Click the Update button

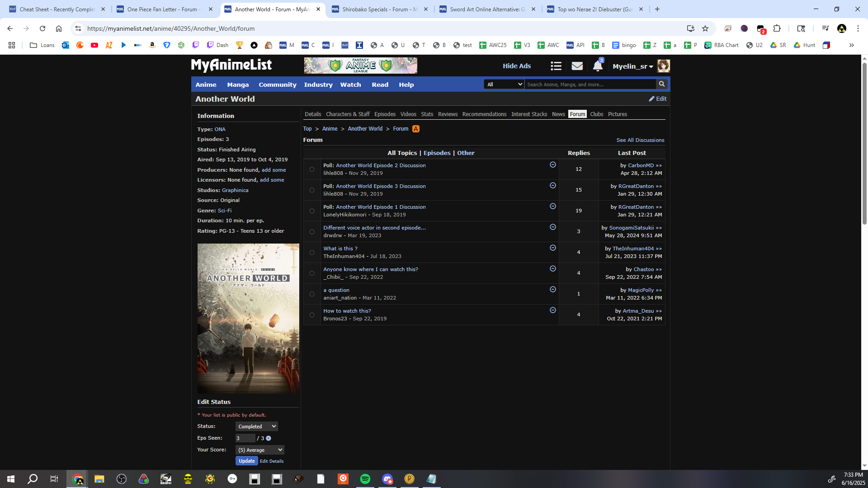(246, 461)
